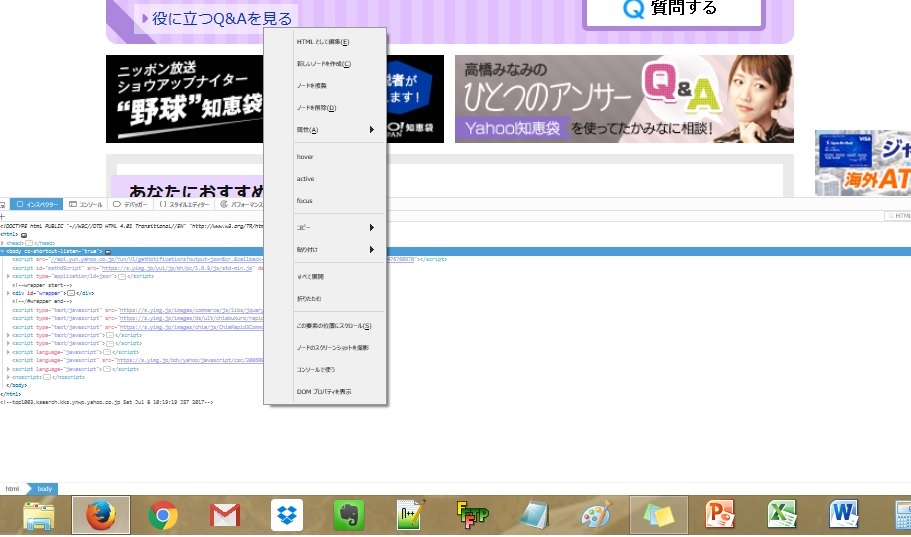The image size is (911, 537).
Task: Choose 'HTML として編集' in the context menu
Action: point(325,42)
